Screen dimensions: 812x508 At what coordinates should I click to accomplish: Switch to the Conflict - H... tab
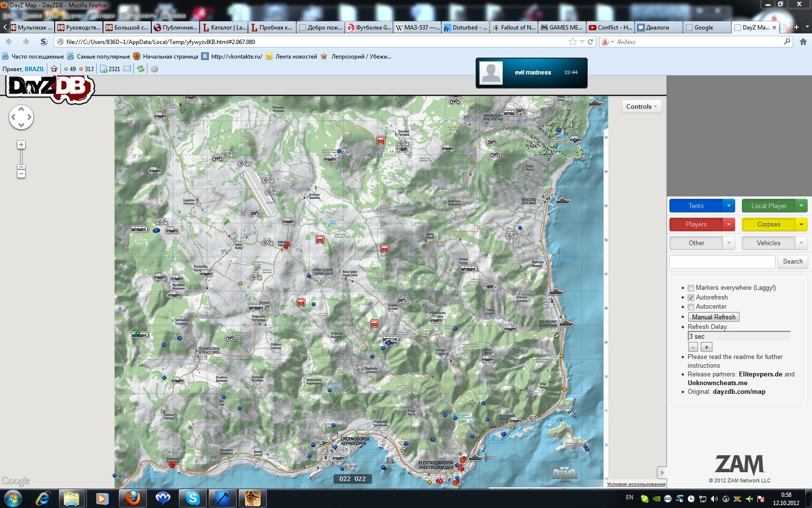point(610,28)
